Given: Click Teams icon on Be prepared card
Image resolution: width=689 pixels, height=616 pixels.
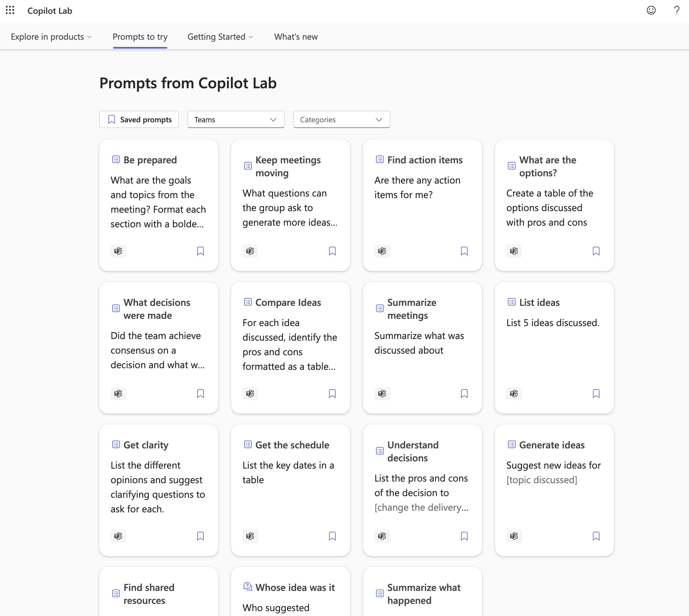Looking at the screenshot, I should 118,251.
